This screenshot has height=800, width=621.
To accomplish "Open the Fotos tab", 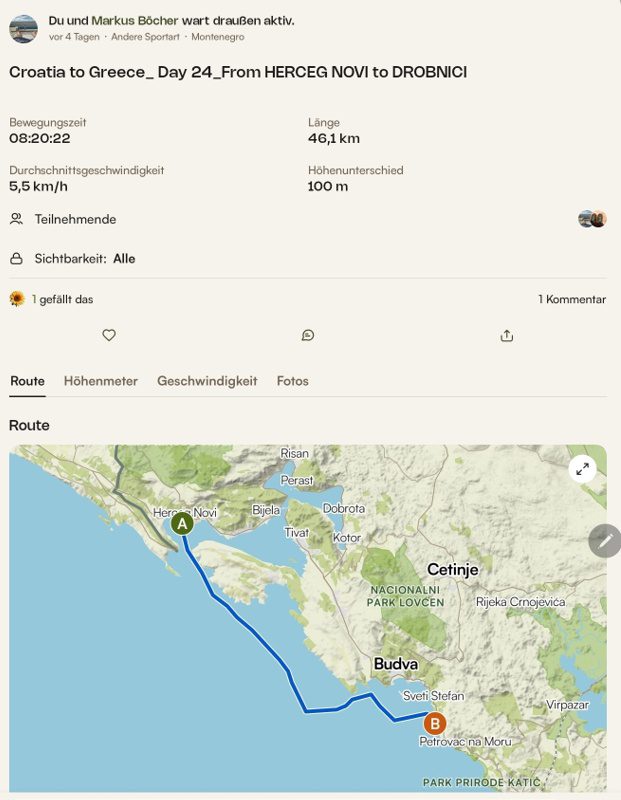I will tap(292, 381).
